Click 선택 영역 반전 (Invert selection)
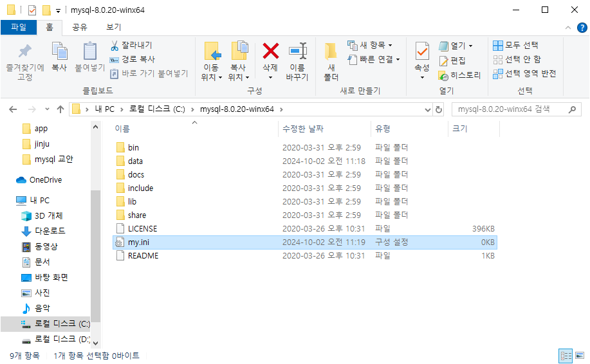Image resolution: width=590 pixels, height=364 pixels. 524,73
